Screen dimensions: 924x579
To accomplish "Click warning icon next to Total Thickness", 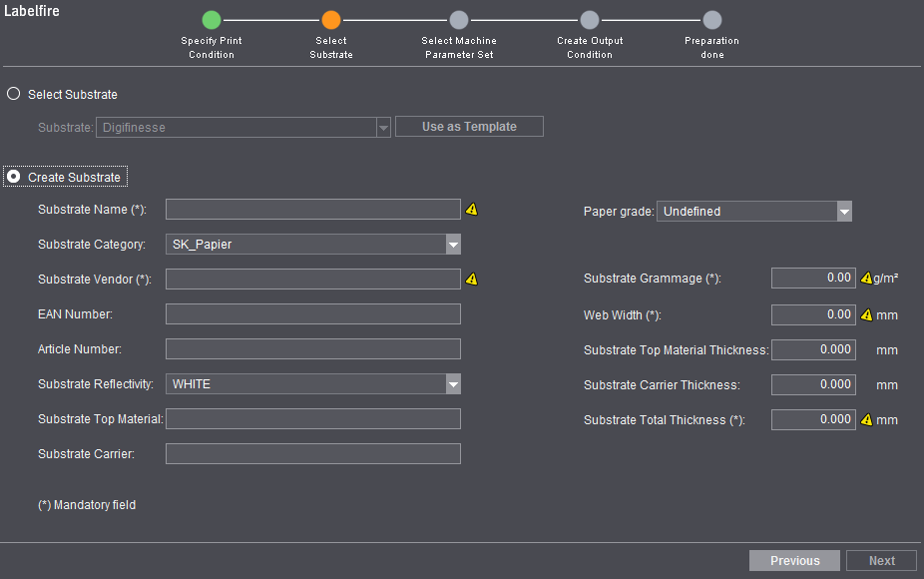I will (866, 420).
